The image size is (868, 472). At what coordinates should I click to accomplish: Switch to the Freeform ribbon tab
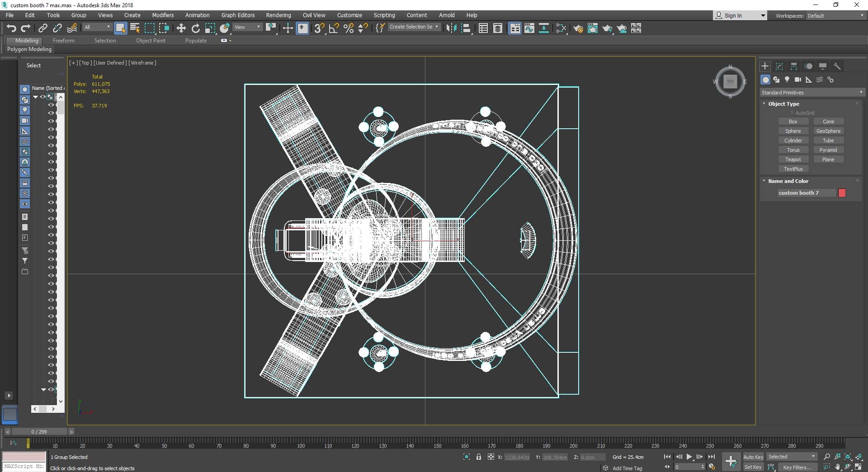click(64, 41)
